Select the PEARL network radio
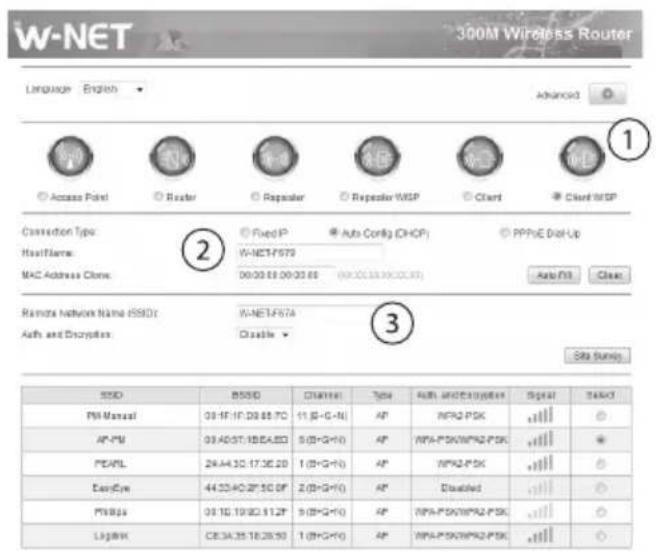The image size is (656, 551). (601, 464)
